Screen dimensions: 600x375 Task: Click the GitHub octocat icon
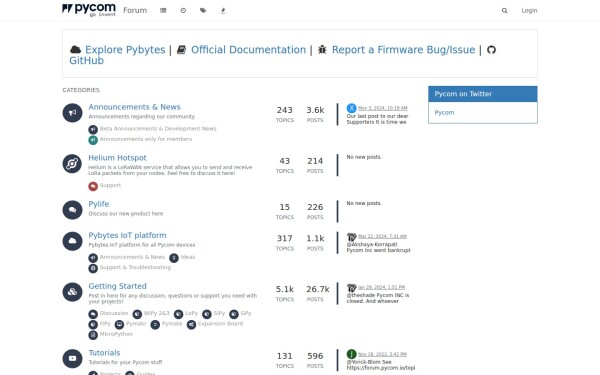[491, 50]
